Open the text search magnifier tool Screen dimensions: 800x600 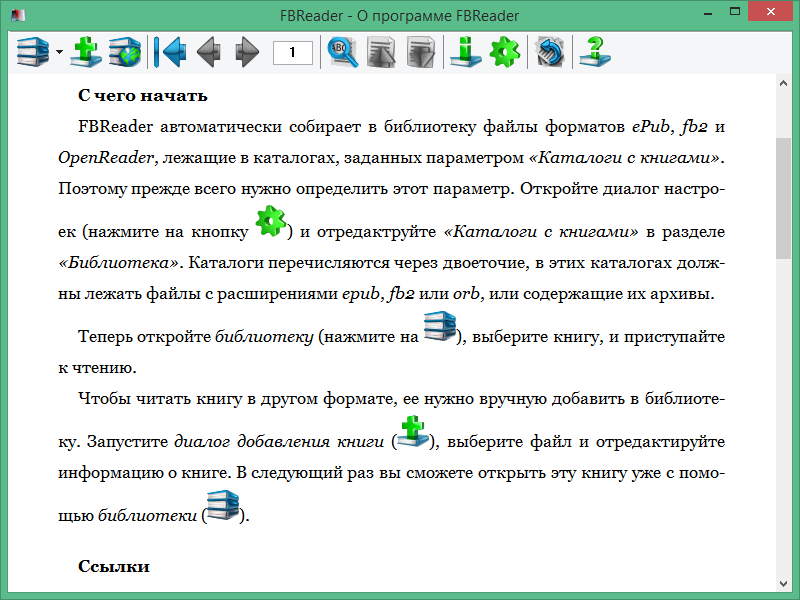342,52
